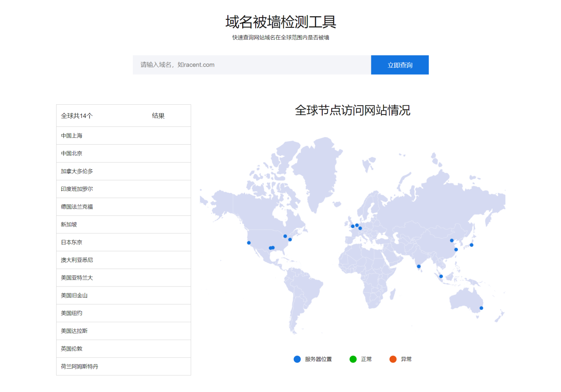Click the 全球共14个 header label
Viewport: 561px width, 392px height.
tap(77, 115)
